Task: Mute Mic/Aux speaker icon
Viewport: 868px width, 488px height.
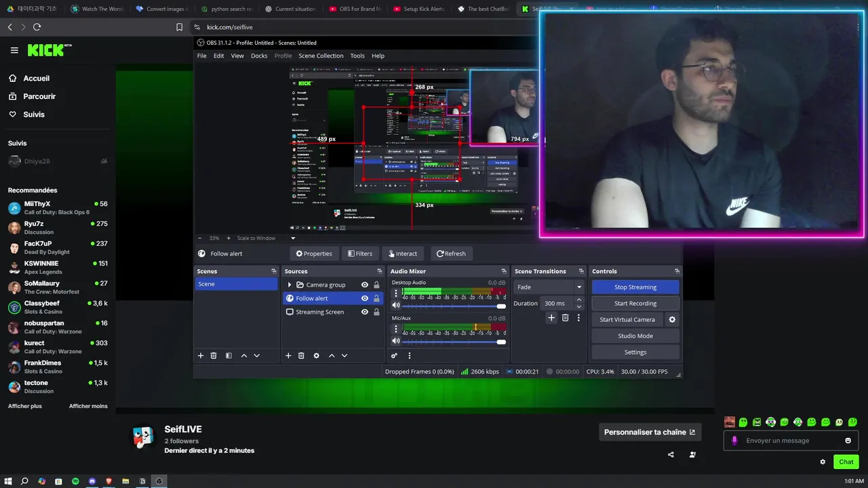Action: tap(396, 341)
